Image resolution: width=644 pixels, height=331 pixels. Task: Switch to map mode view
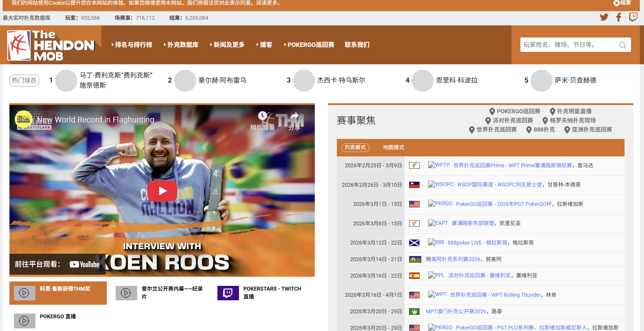394,148
